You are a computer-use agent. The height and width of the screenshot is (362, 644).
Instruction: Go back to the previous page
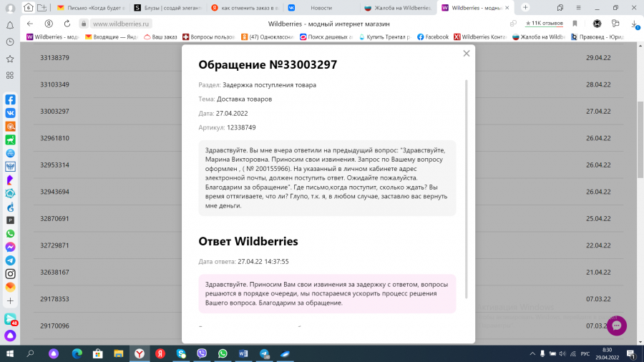click(29, 24)
